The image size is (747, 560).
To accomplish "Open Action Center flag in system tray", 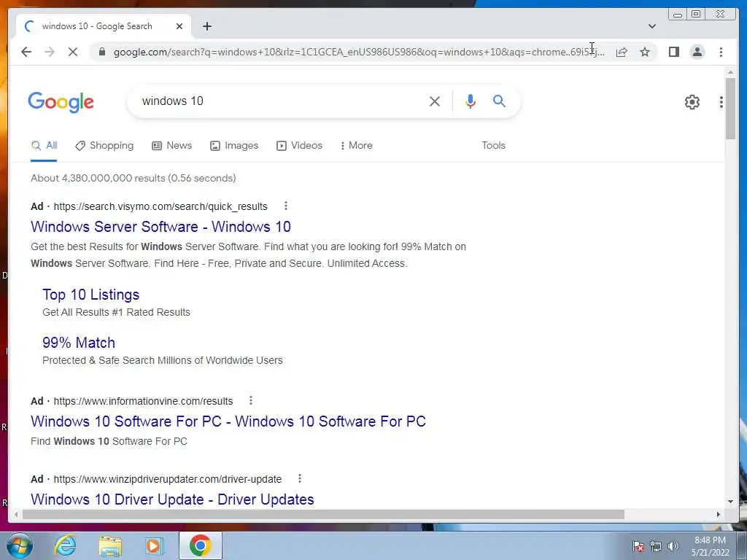I will tap(638, 546).
